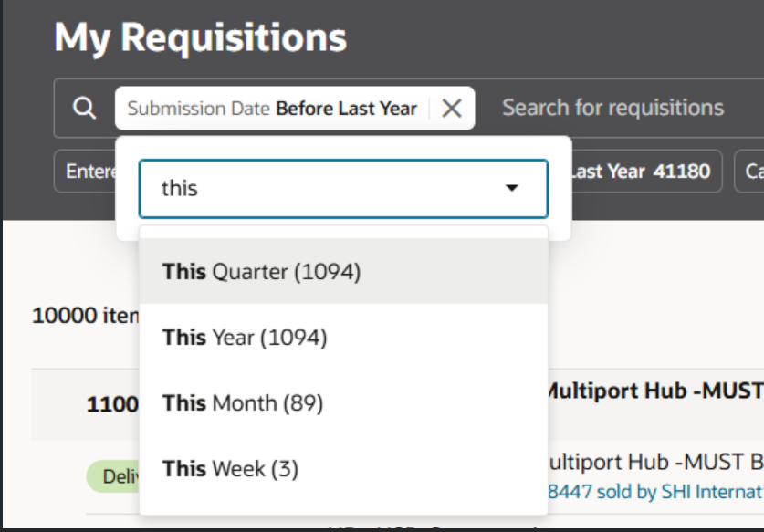
Task: Click the 10000 items count label
Action: tap(86, 316)
